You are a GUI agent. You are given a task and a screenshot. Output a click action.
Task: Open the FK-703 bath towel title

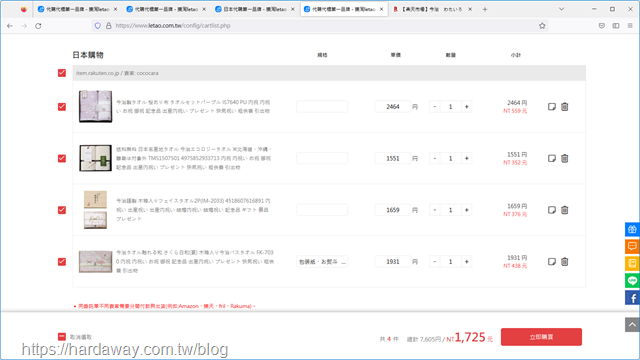click(x=195, y=262)
